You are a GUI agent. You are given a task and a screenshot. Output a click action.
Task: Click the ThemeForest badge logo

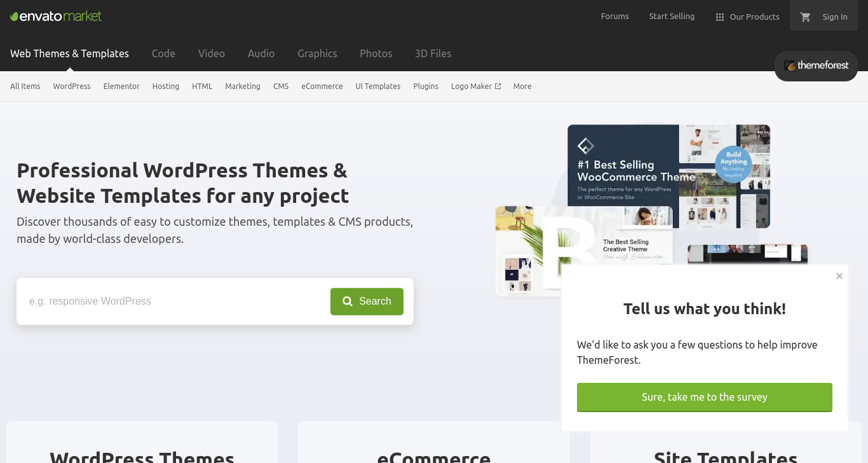816,66
